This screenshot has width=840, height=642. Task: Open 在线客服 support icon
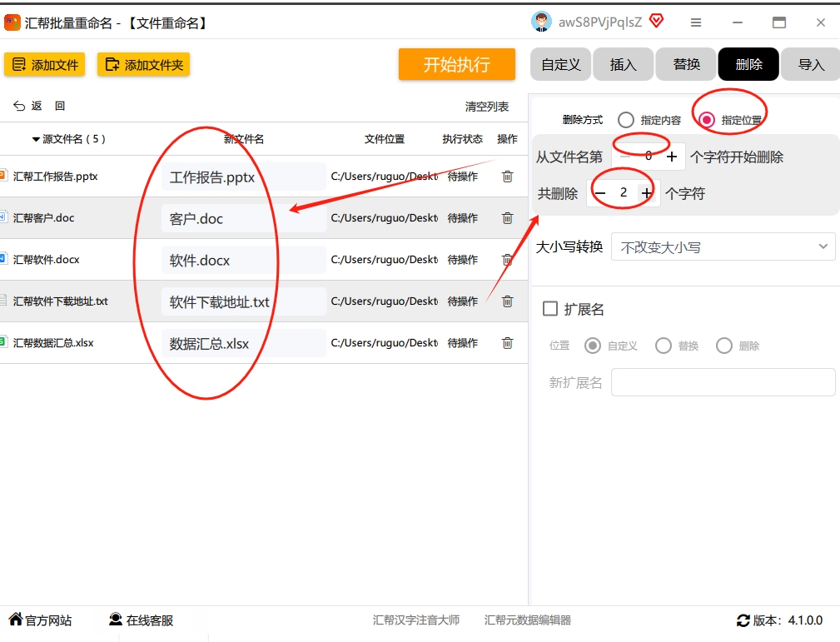tap(115, 620)
